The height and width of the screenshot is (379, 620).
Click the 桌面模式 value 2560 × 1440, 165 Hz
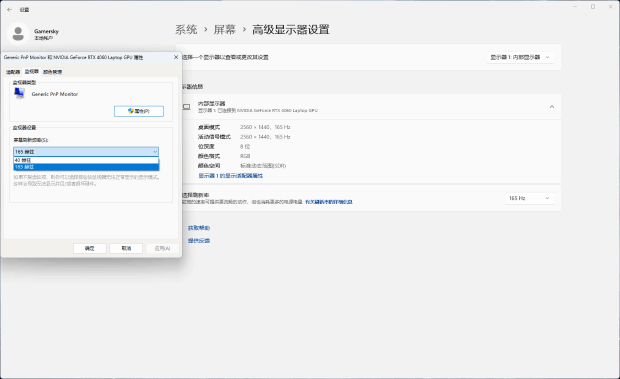(x=265, y=127)
